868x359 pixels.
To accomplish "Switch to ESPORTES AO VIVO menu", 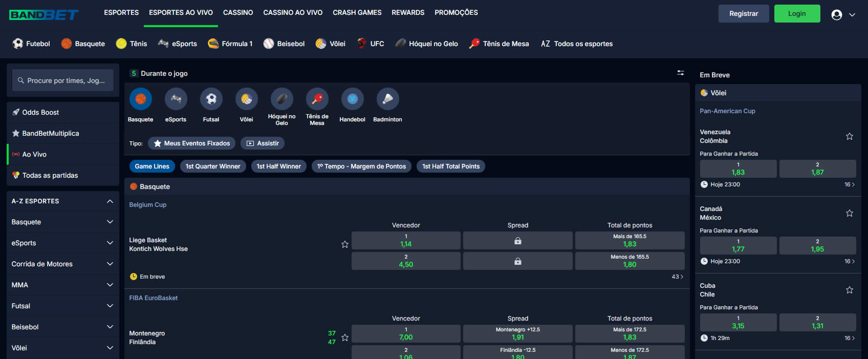I will (181, 12).
